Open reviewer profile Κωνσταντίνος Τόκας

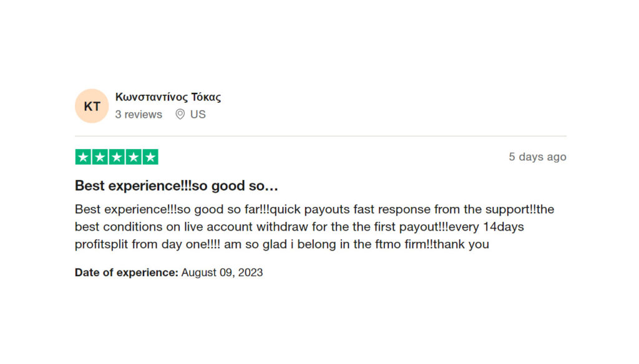pos(168,97)
